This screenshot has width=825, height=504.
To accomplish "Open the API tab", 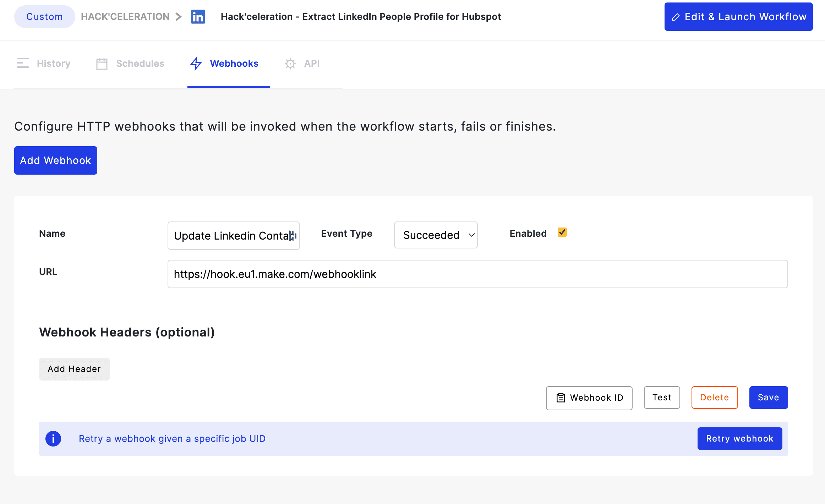I will (x=302, y=64).
